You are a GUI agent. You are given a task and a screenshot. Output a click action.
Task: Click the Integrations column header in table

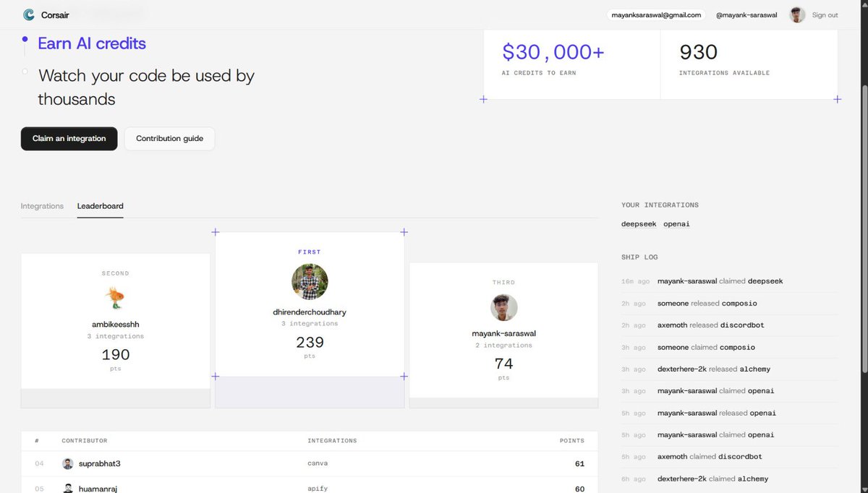pyautogui.click(x=332, y=440)
